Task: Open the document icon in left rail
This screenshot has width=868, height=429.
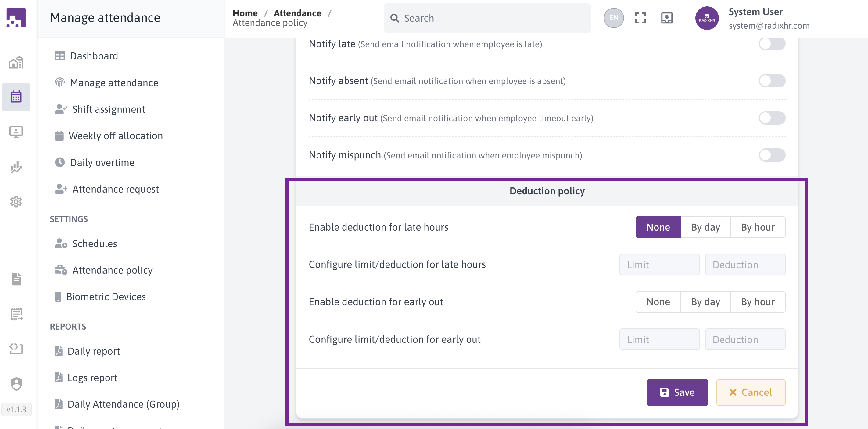Action: (16, 279)
